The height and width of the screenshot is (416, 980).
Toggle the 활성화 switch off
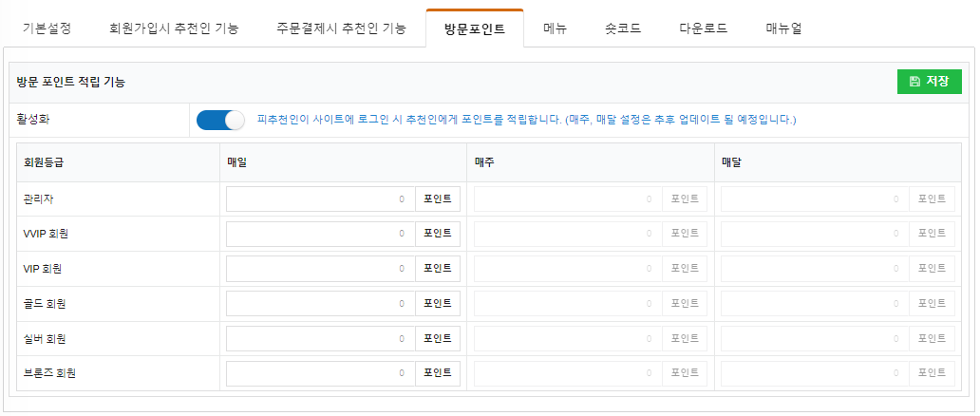click(x=220, y=120)
